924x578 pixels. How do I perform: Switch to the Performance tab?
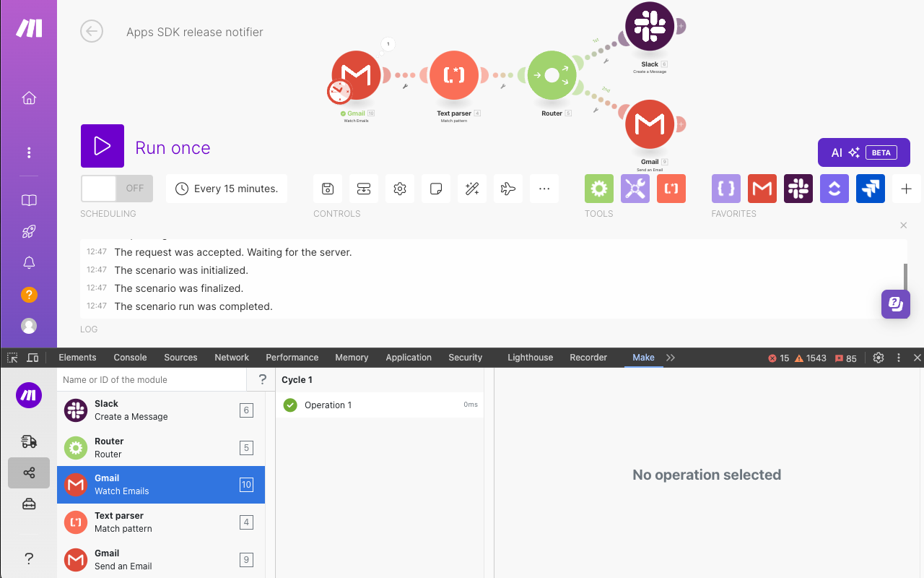click(x=292, y=358)
